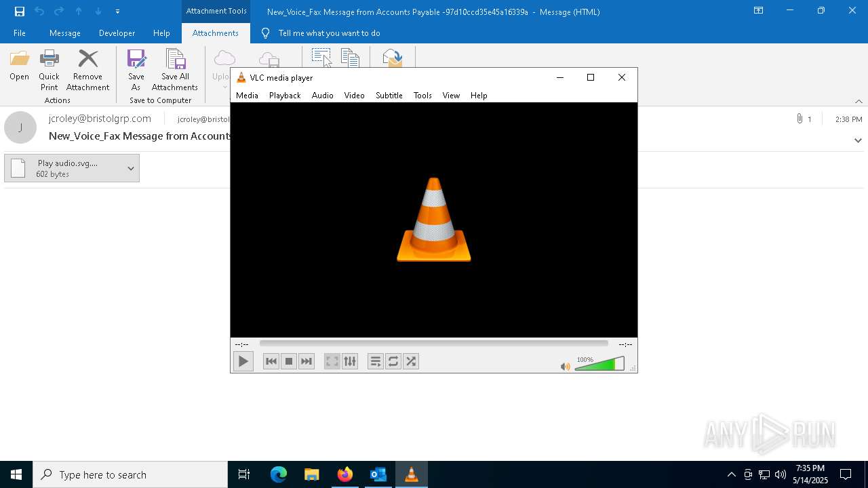This screenshot has width=868, height=488.
Task: Click the Undo arrow in Outlook title bar
Action: [x=39, y=12]
